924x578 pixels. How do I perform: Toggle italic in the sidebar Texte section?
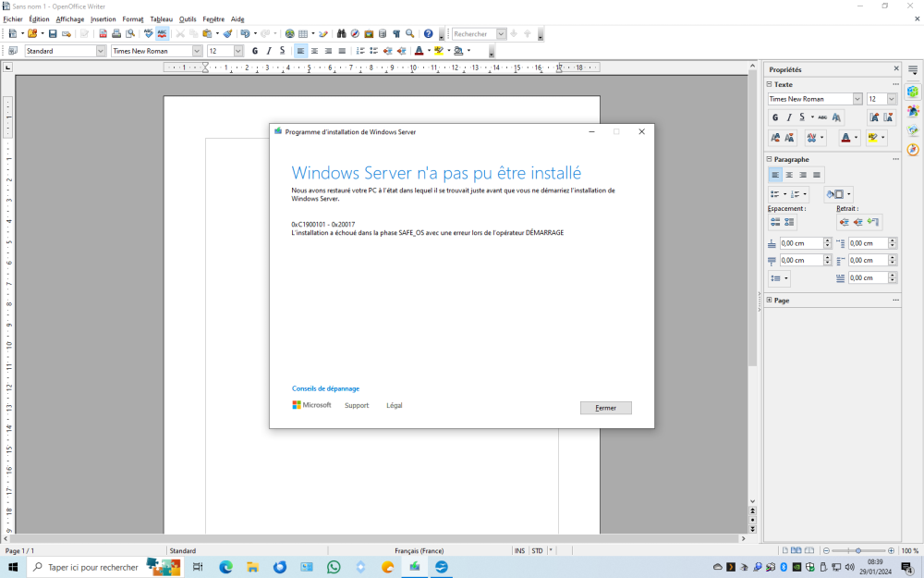tap(788, 117)
